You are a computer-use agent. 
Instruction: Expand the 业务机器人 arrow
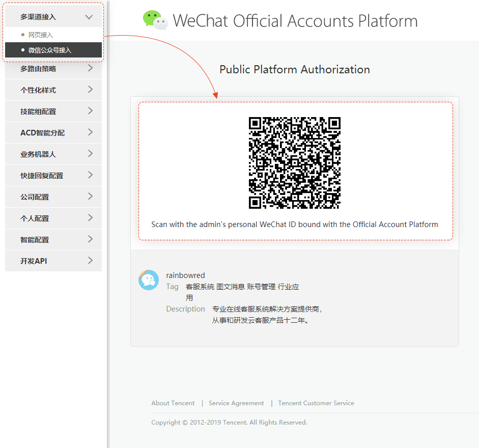pos(90,154)
